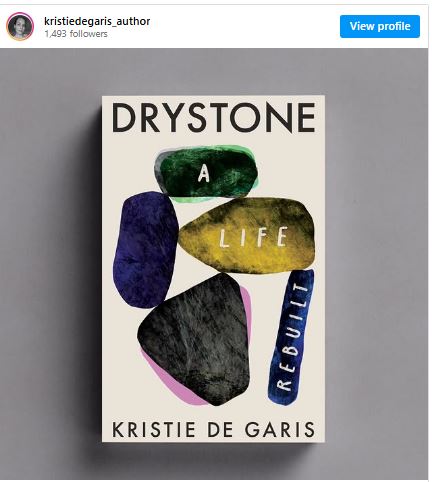Screen dimensions: 432x482
Task: Click the blue View profile button
Action: (x=380, y=26)
